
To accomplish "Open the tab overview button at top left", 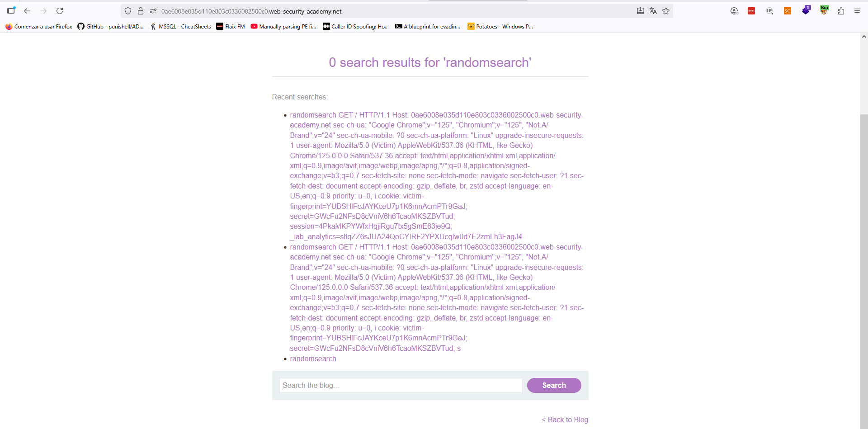I will 11,10.
